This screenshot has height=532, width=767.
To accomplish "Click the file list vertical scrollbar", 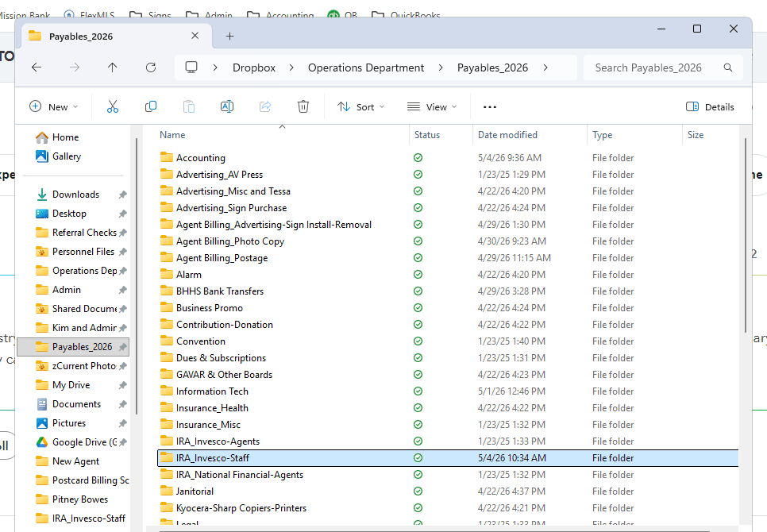I will 745,235.
